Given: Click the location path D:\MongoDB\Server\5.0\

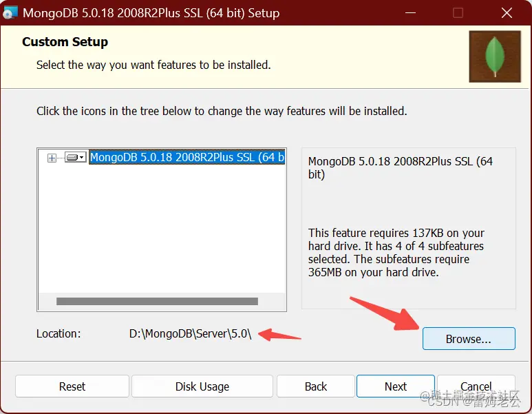Looking at the screenshot, I should click(191, 334).
